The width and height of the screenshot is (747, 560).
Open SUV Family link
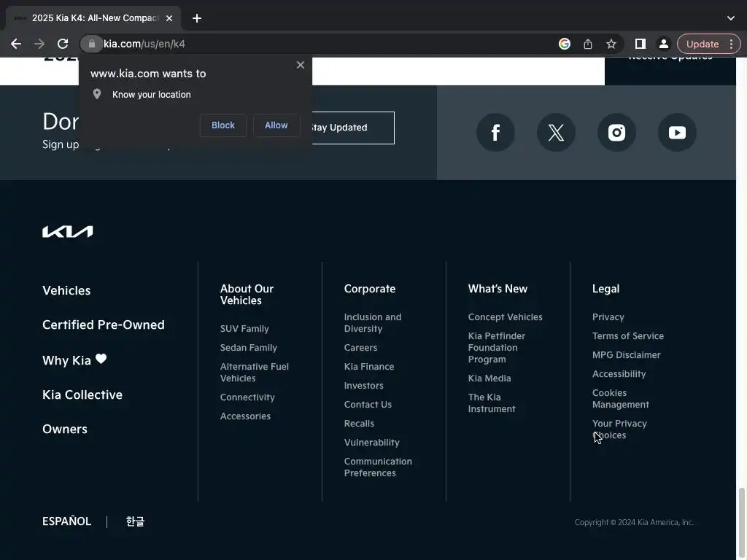(244, 329)
